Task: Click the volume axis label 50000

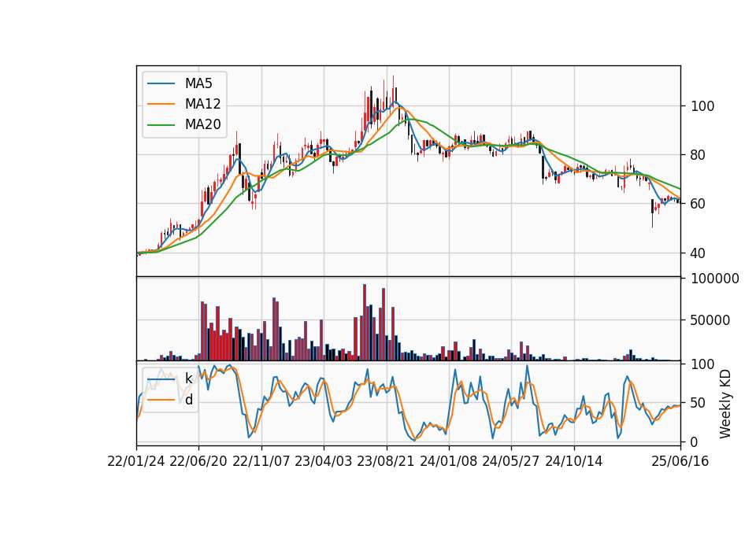Action: coord(710,320)
